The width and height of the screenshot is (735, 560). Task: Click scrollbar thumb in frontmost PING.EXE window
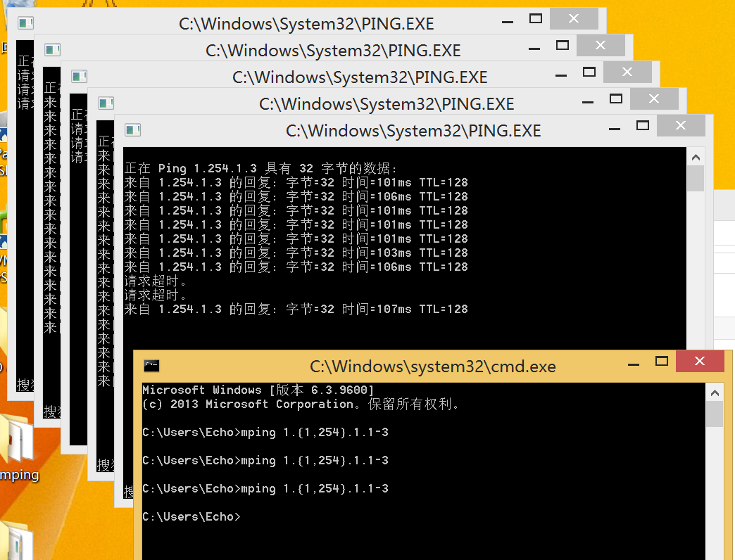click(696, 179)
